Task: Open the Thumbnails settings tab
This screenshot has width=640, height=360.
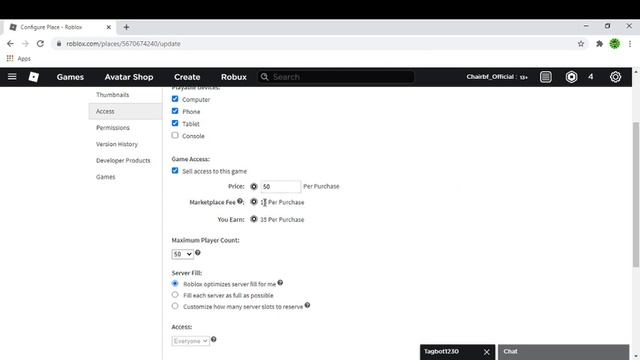Action: click(113, 95)
